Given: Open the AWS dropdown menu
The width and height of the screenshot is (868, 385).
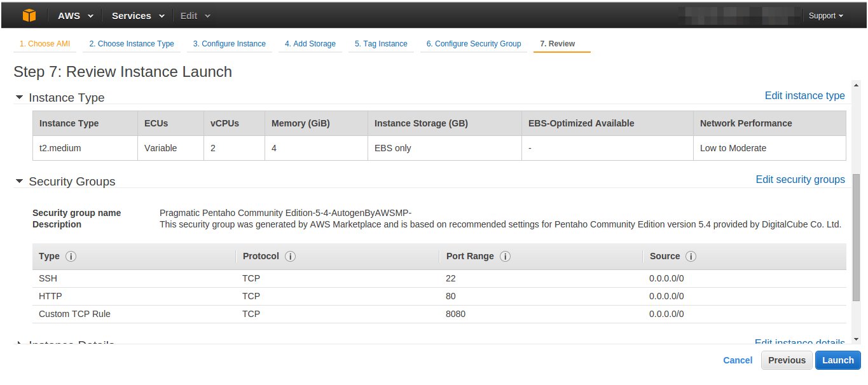Looking at the screenshot, I should coord(76,16).
